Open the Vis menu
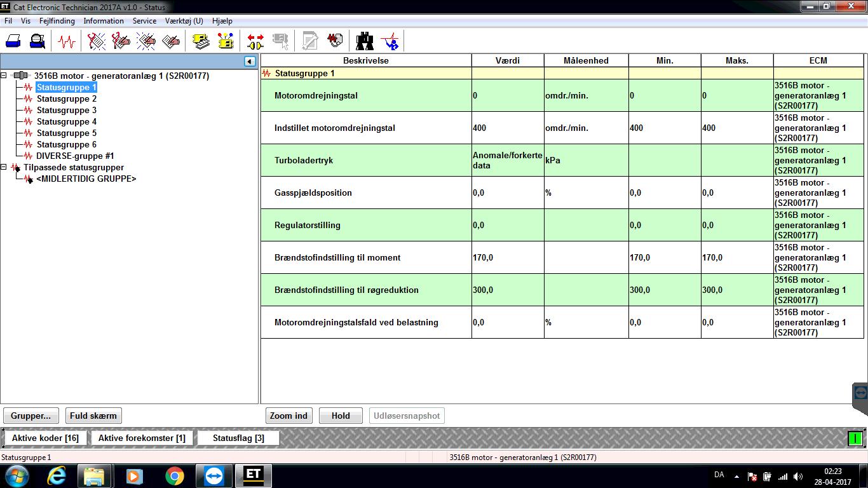This screenshot has width=868, height=488. tap(25, 21)
